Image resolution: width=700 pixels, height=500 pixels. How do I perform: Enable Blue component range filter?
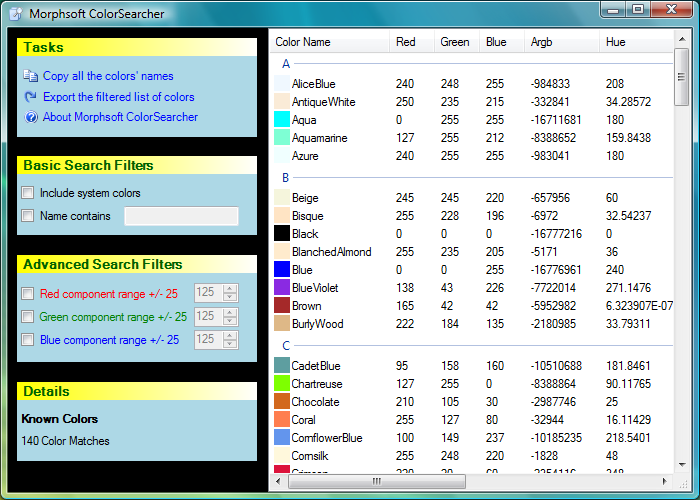pos(28,340)
